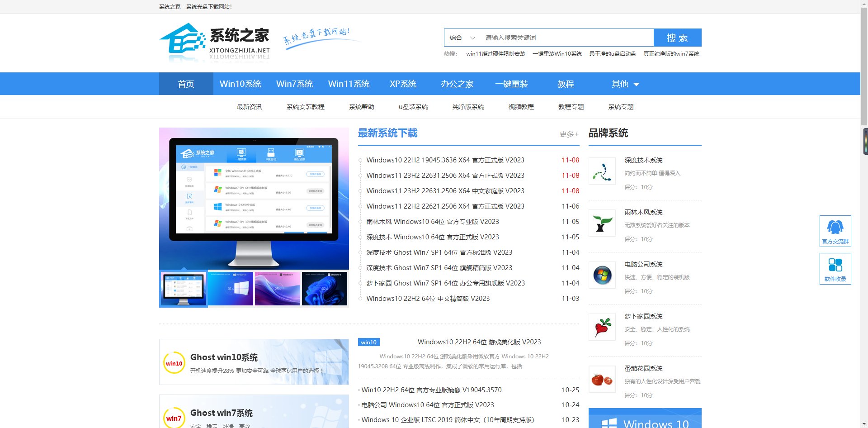
Task: Click the 雨林木风系统 tree icon
Action: point(602,223)
